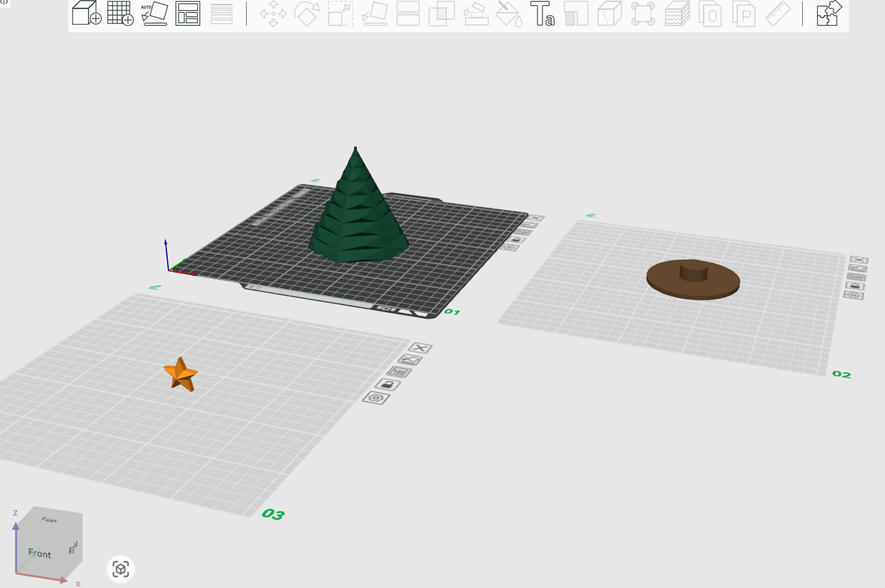Select the Measure ruler tool

(778, 14)
